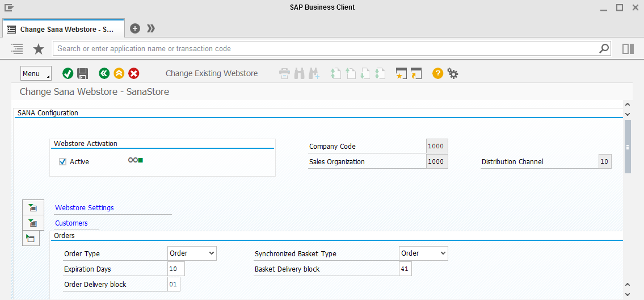The width and height of the screenshot is (644, 300).
Task: Click the Find Next binoculars-plus icon
Action: click(314, 74)
